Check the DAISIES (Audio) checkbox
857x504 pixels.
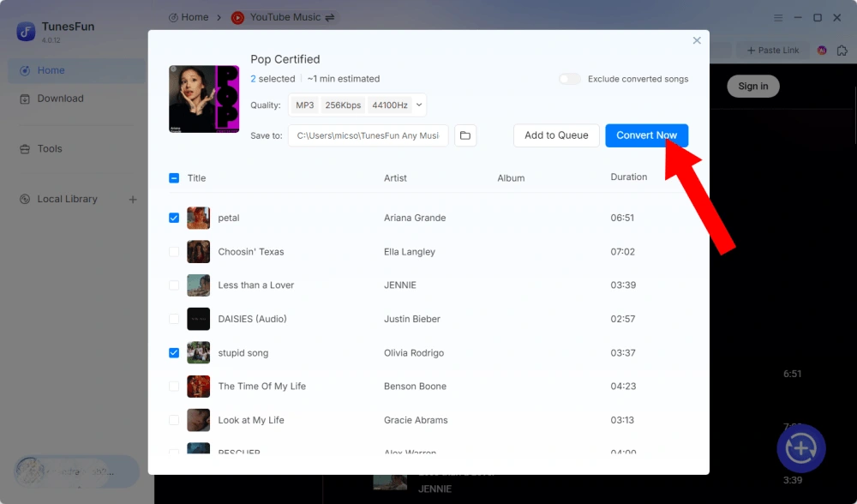[x=174, y=319]
